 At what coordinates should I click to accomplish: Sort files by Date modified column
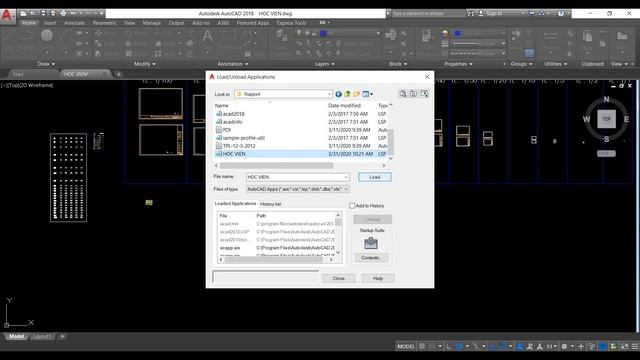coord(344,105)
